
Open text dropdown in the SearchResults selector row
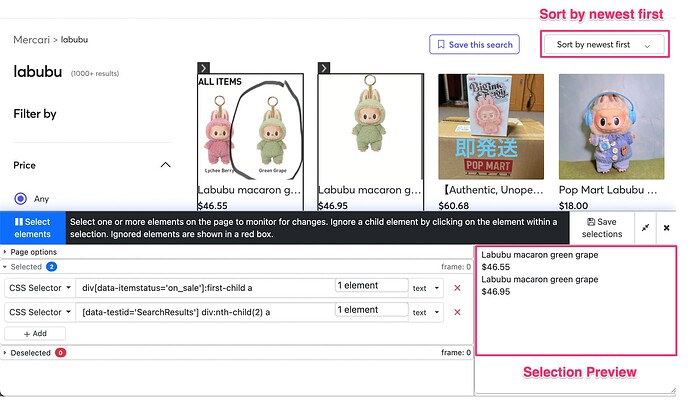point(426,312)
